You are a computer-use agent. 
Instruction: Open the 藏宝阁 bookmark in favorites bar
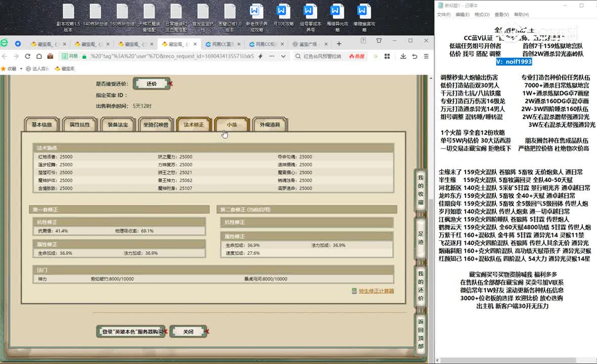65,69
